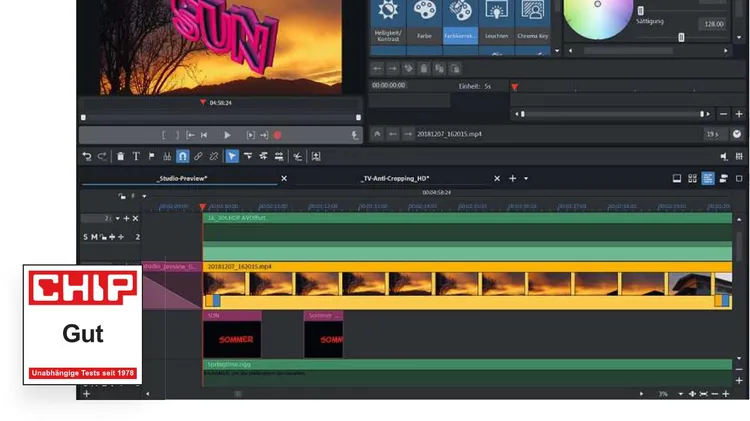
Task: Click the Undo arrow in timeline toolbar
Action: (x=87, y=156)
